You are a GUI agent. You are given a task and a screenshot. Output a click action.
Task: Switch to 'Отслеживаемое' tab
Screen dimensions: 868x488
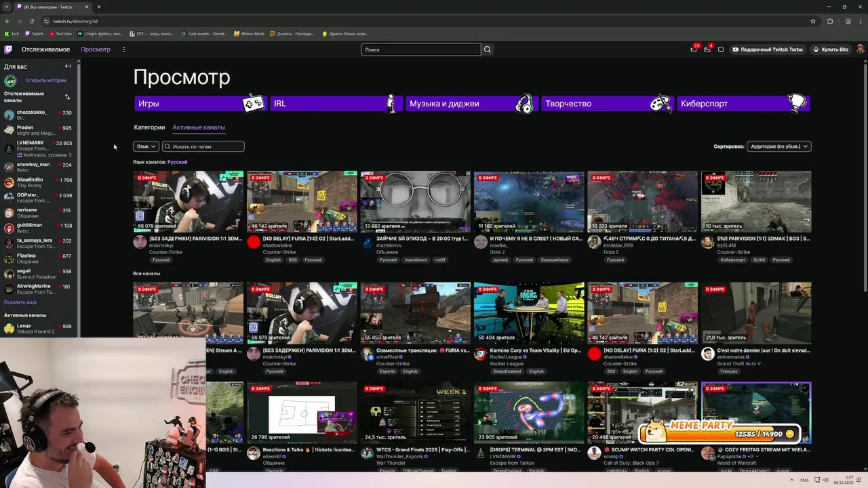click(x=45, y=49)
